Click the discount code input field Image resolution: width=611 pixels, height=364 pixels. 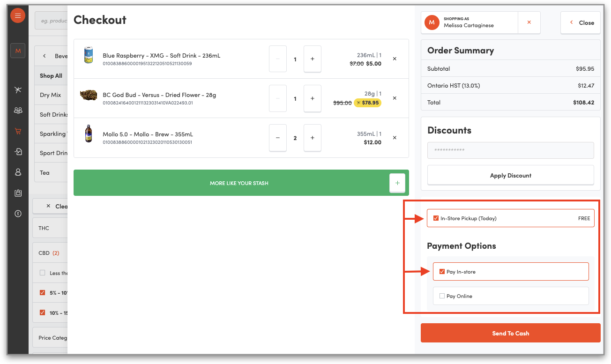[x=510, y=150]
